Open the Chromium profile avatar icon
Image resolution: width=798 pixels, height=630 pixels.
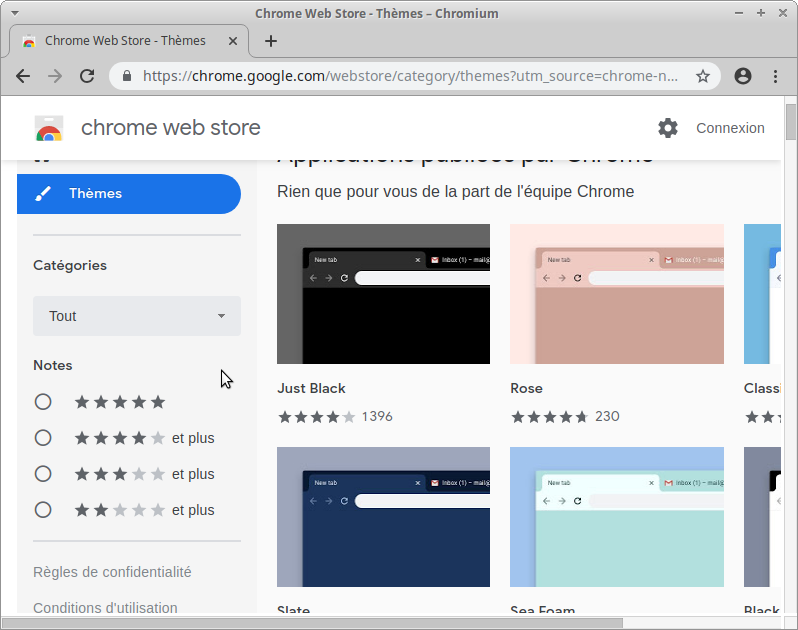[x=743, y=76]
